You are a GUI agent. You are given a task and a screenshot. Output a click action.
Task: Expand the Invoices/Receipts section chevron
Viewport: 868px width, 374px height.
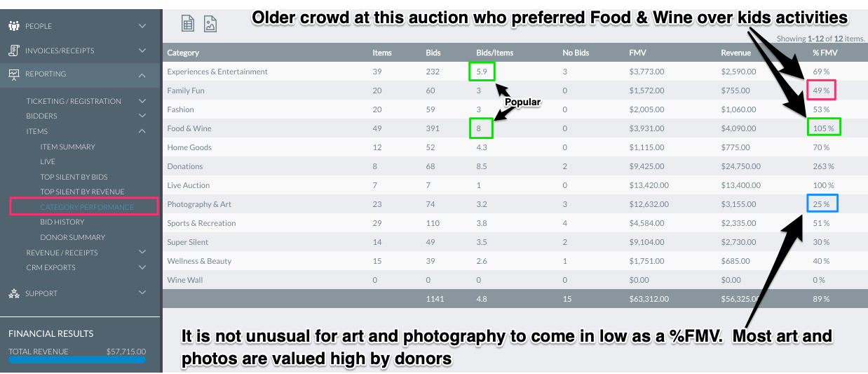click(x=142, y=51)
